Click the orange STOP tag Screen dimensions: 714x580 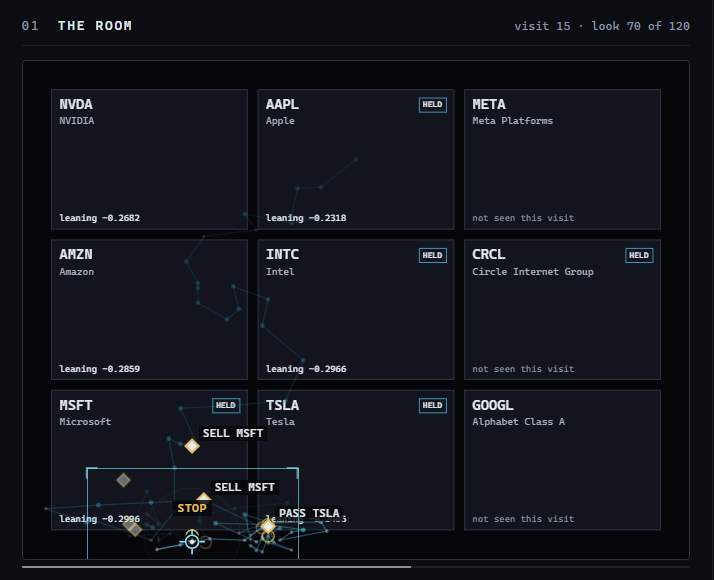pos(192,508)
